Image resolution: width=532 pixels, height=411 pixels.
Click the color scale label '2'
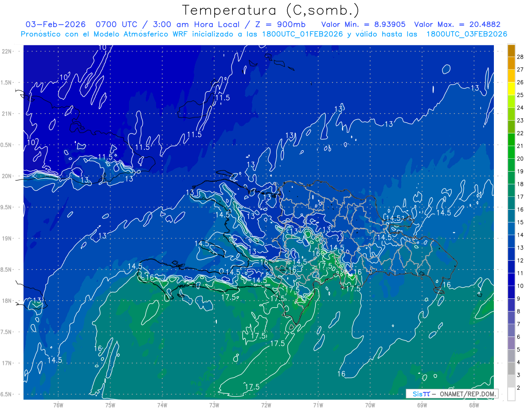click(x=519, y=388)
